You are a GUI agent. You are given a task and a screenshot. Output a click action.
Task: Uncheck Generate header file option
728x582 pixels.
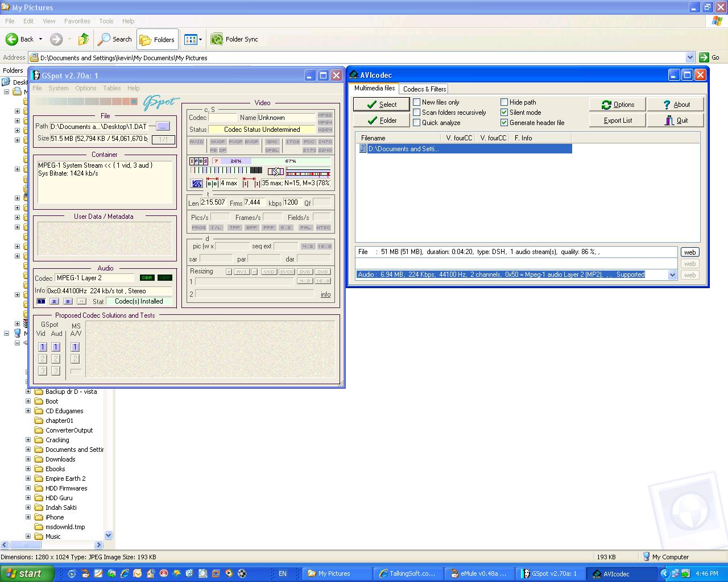504,123
